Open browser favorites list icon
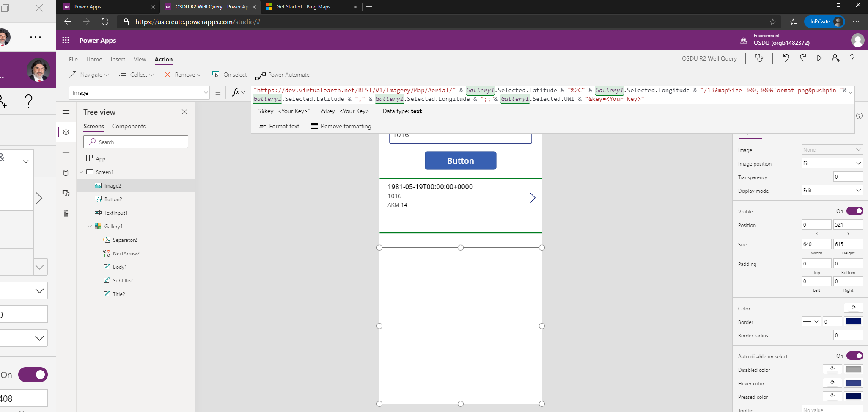The width and height of the screenshot is (868, 412). [793, 22]
